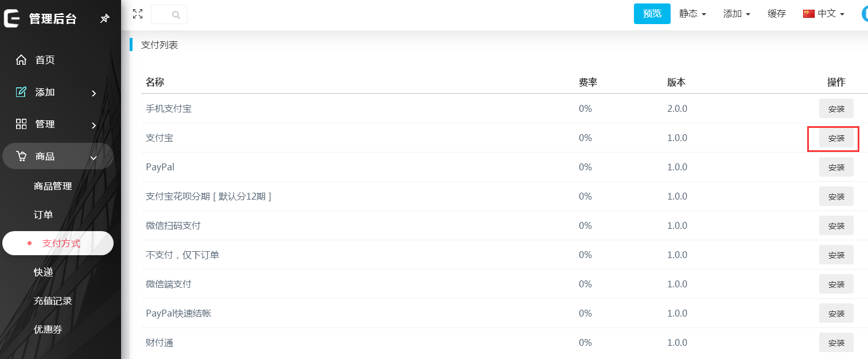This screenshot has height=359, width=868.
Task: Go to 充值记录 in the sidebar
Action: click(53, 301)
